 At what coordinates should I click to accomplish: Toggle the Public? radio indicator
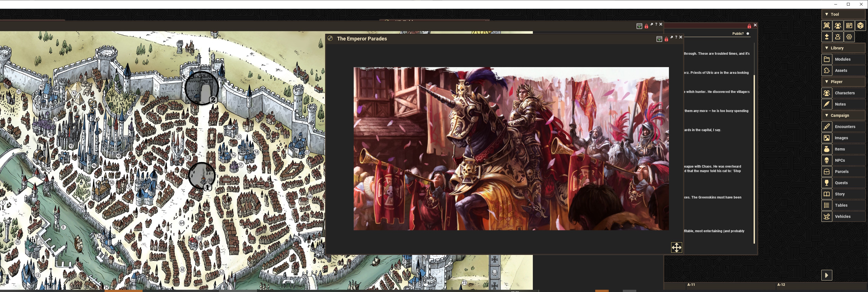click(x=748, y=34)
